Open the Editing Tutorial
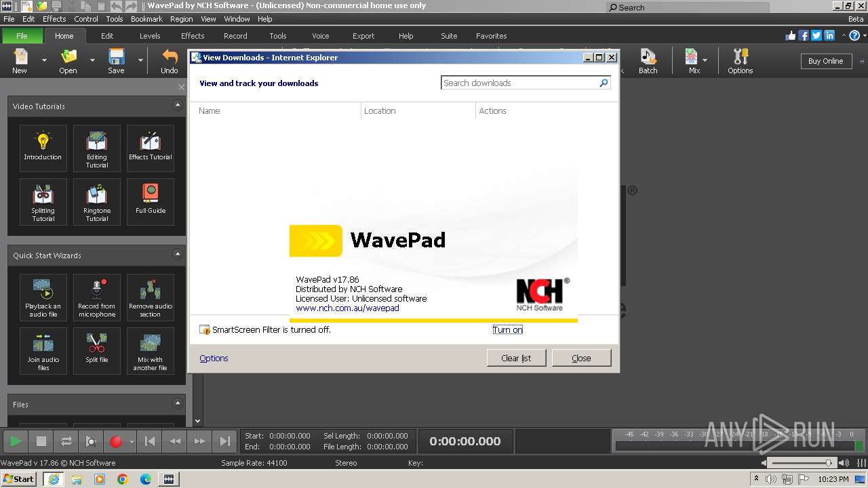Viewport: 868px width, 488px height. 97,148
